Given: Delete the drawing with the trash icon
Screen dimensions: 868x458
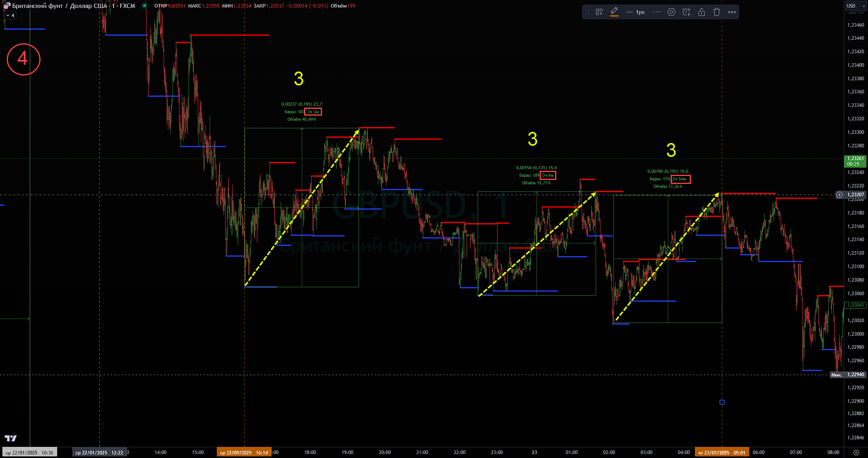Looking at the screenshot, I should [717, 12].
